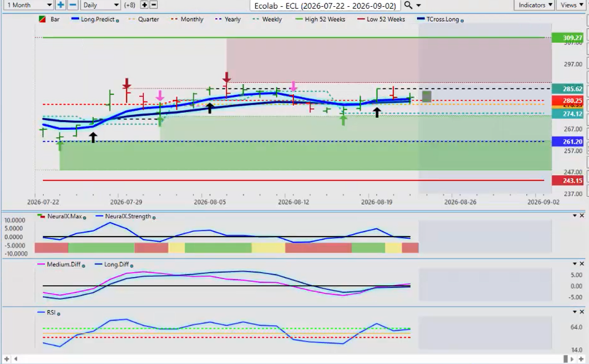
Task: Open settings dot next to RSI
Action: click(x=59, y=314)
